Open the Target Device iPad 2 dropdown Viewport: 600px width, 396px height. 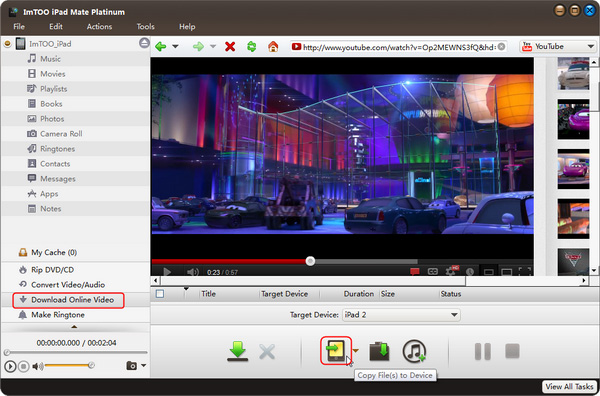click(x=401, y=315)
